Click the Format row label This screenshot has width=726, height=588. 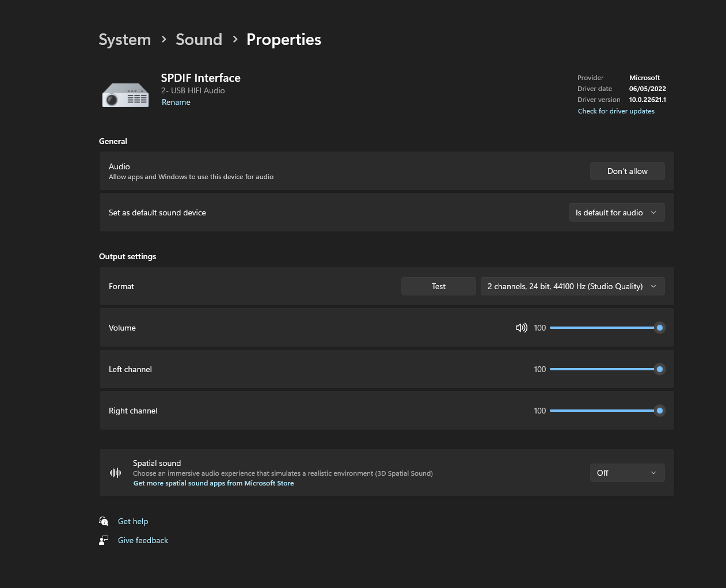[x=121, y=286]
